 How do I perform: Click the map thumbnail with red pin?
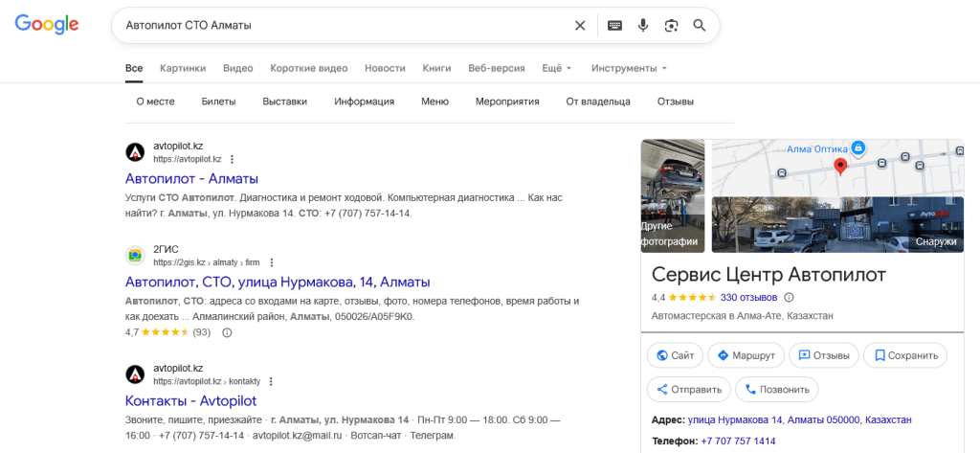pos(838,166)
